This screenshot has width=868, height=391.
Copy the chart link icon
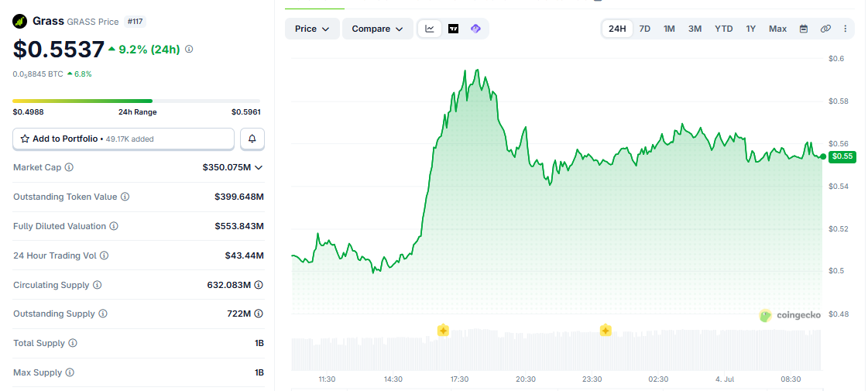pos(825,29)
